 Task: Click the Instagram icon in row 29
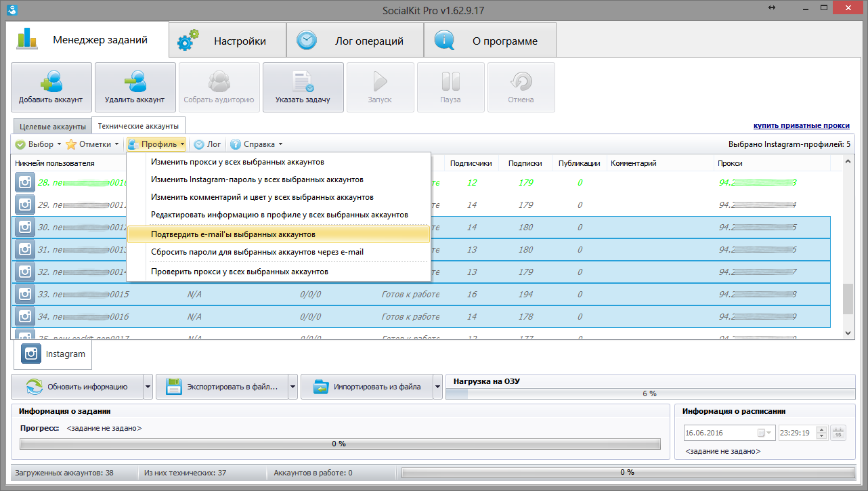click(x=25, y=205)
